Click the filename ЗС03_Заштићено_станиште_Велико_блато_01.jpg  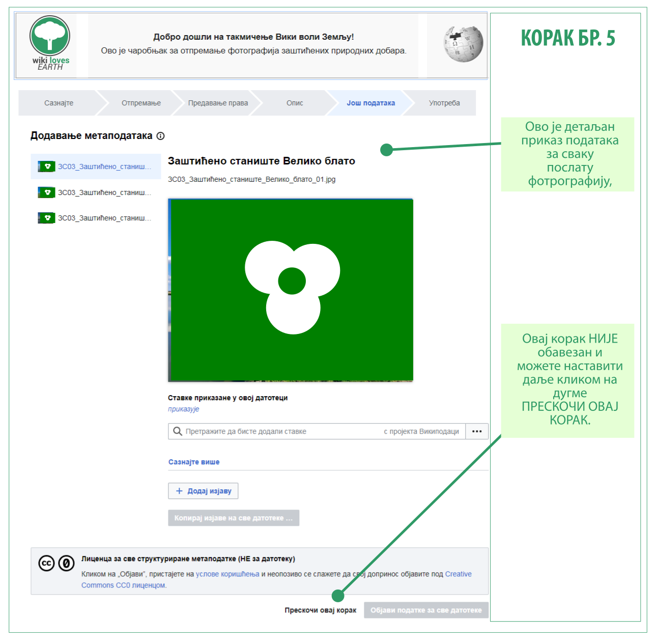pyautogui.click(x=252, y=179)
